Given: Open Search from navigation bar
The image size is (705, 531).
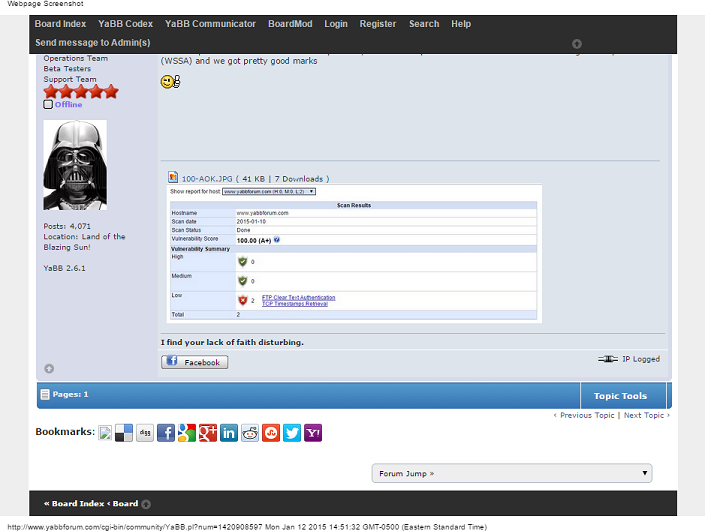Looking at the screenshot, I should coord(424,24).
